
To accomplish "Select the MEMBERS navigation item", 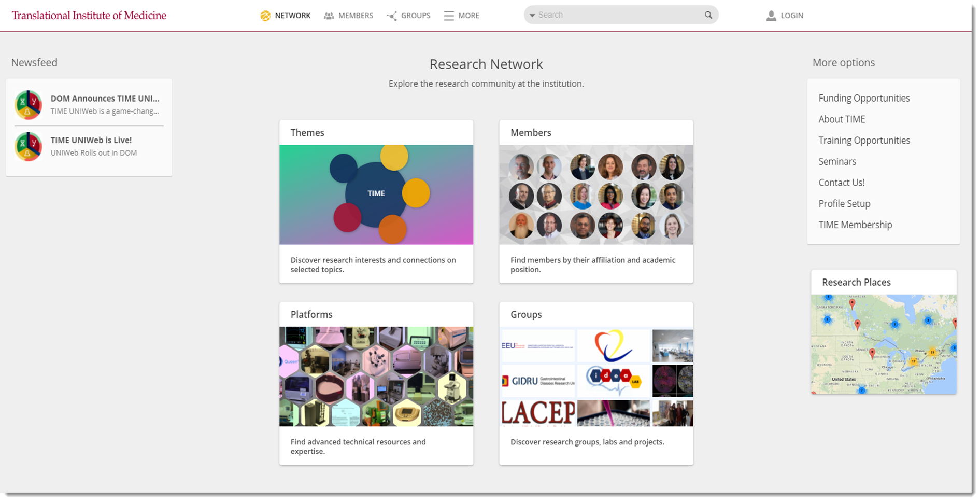I will pyautogui.click(x=356, y=16).
